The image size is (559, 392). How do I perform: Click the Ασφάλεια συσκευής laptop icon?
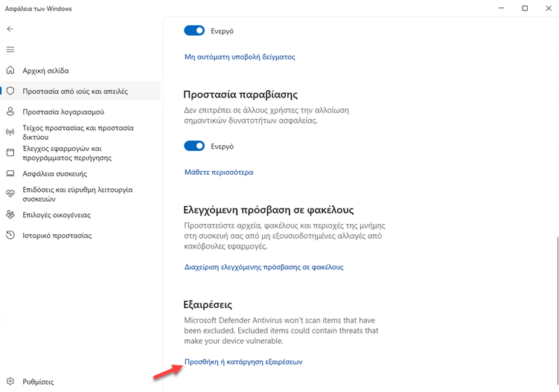10,173
